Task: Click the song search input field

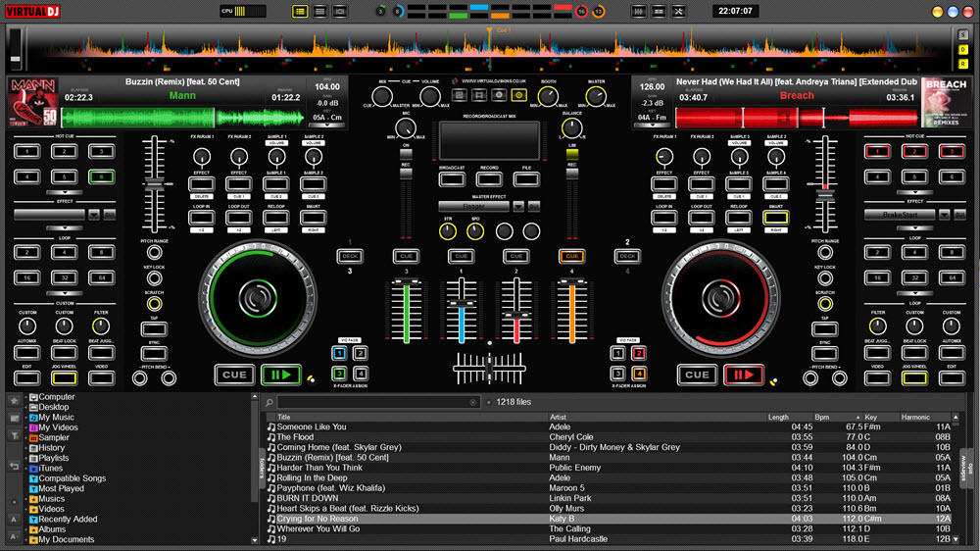Action: pyautogui.click(x=377, y=402)
